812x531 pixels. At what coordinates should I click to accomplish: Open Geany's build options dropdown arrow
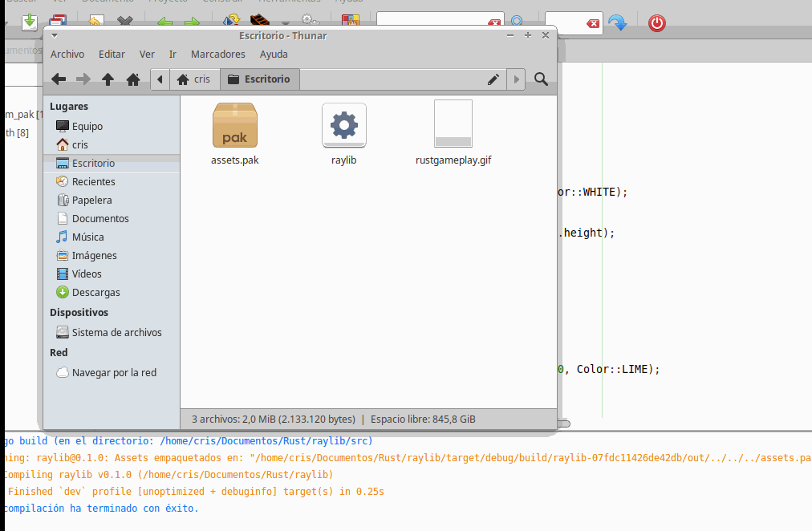point(286,22)
